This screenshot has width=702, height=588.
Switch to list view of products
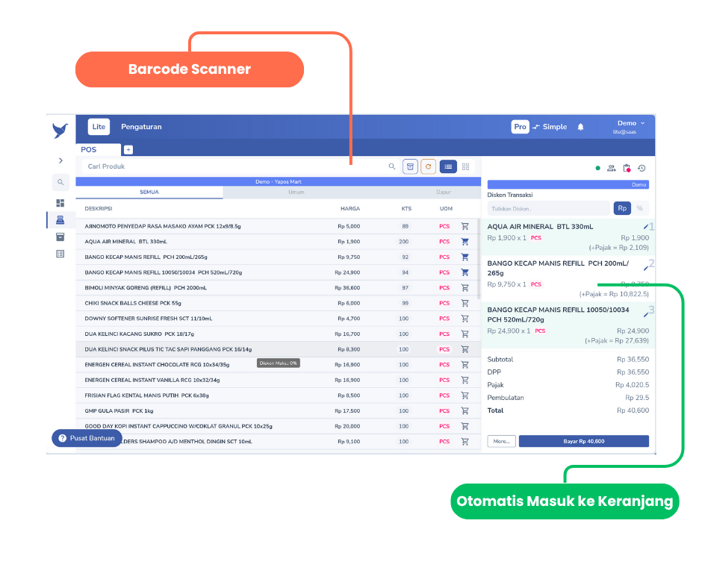pos(448,166)
